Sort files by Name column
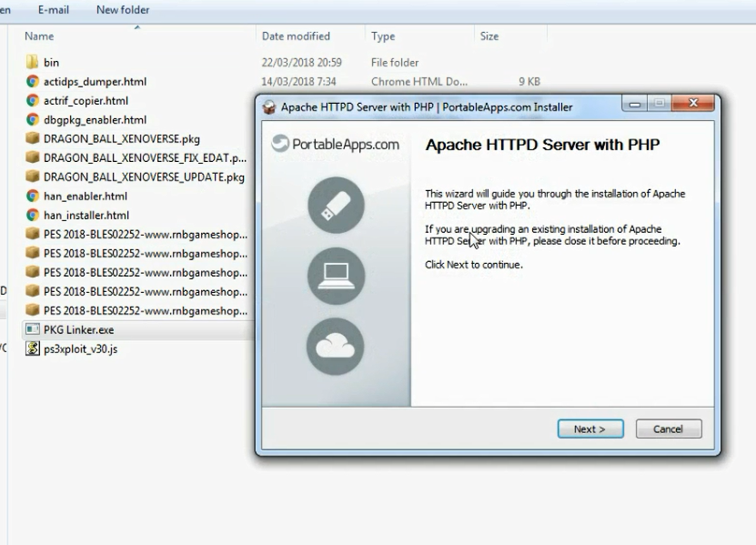The image size is (756, 545). coord(39,36)
